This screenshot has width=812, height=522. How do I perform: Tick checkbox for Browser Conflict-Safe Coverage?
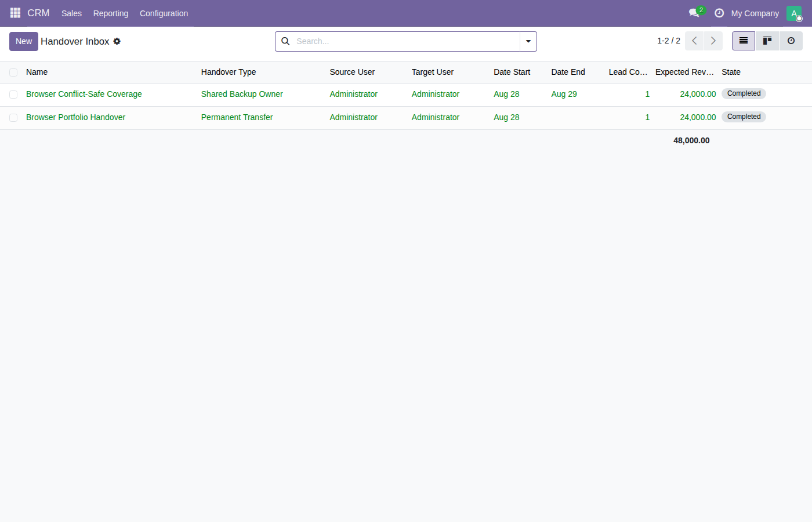13,95
